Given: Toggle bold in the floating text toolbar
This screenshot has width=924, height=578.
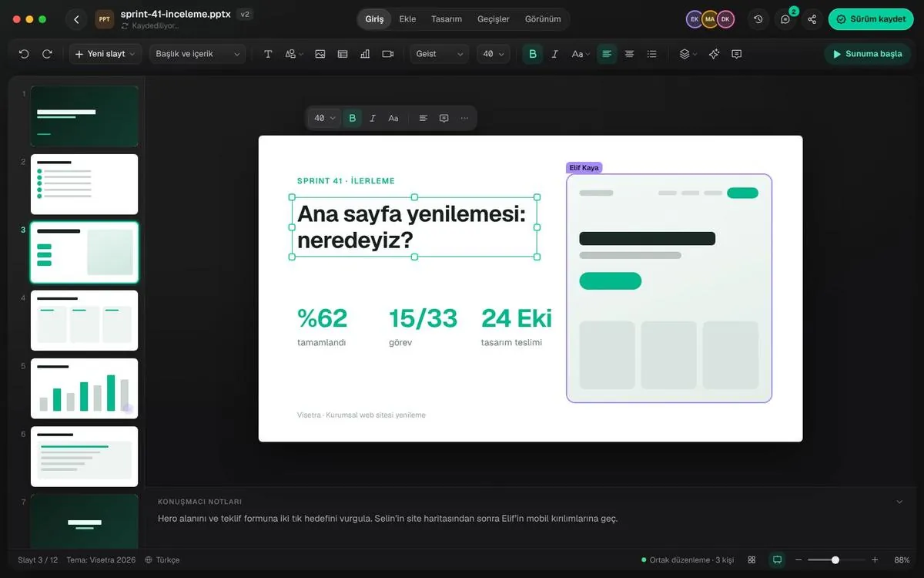Looking at the screenshot, I should coord(353,118).
